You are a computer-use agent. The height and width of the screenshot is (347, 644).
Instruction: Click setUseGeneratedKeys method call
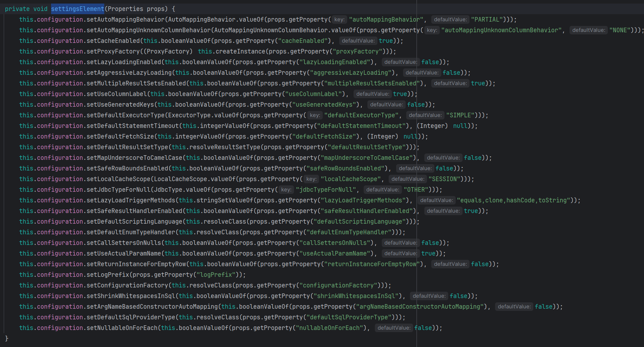click(x=120, y=105)
